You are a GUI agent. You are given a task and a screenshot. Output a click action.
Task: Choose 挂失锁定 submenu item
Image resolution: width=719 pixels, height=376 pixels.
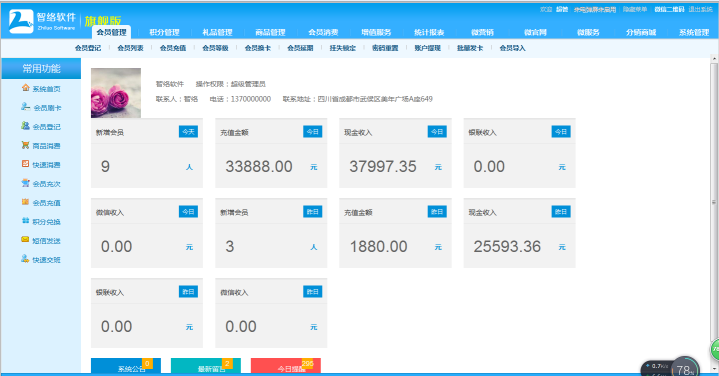click(343, 48)
